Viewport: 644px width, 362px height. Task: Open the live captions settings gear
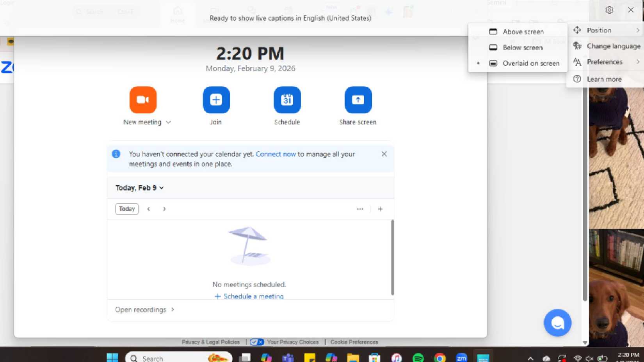(x=609, y=10)
